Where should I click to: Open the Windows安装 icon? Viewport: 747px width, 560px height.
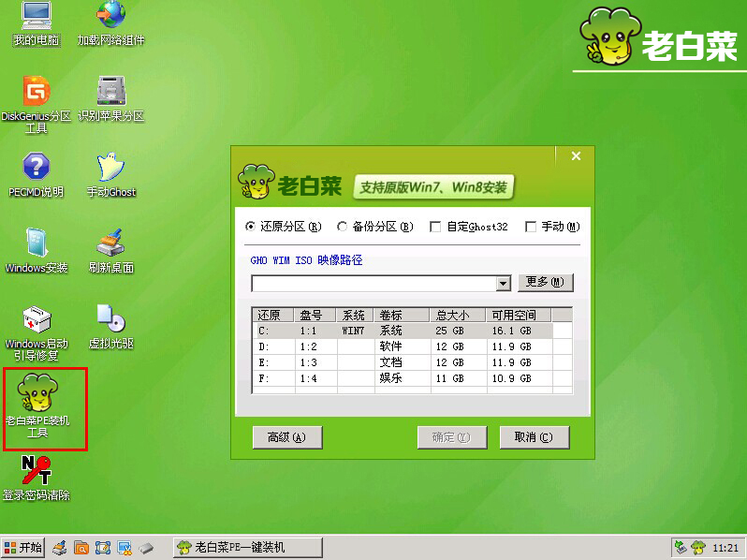[x=37, y=251]
